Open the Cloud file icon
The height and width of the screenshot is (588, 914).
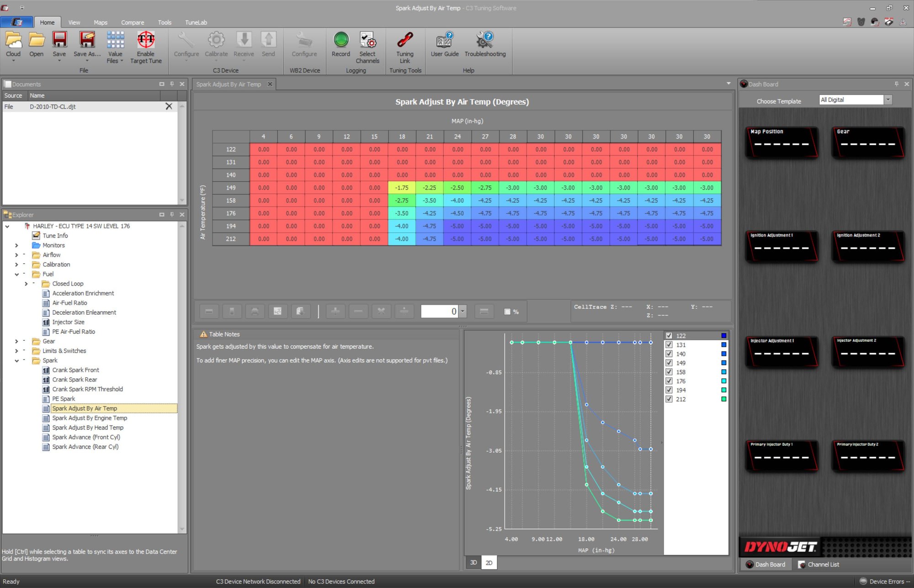(x=13, y=41)
